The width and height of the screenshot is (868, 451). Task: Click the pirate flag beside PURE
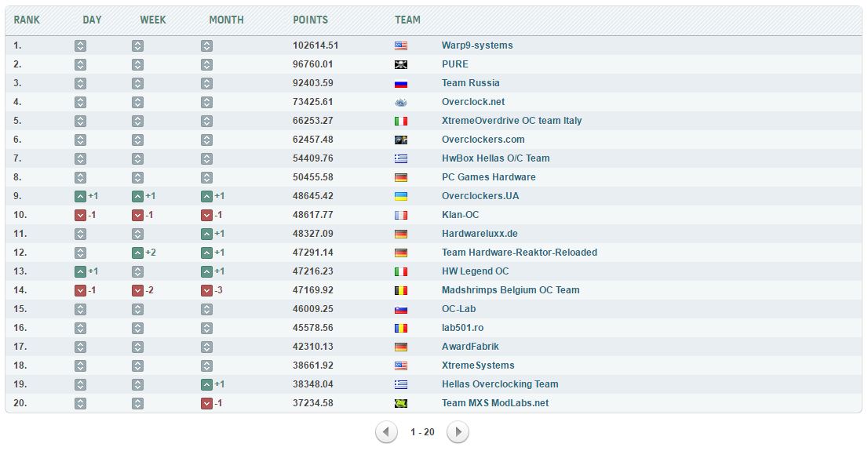[401, 65]
